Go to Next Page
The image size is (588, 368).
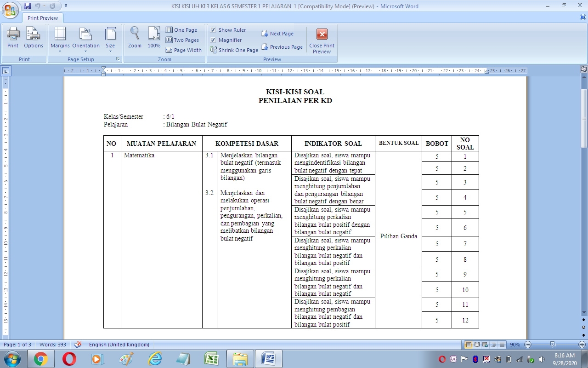tap(277, 34)
